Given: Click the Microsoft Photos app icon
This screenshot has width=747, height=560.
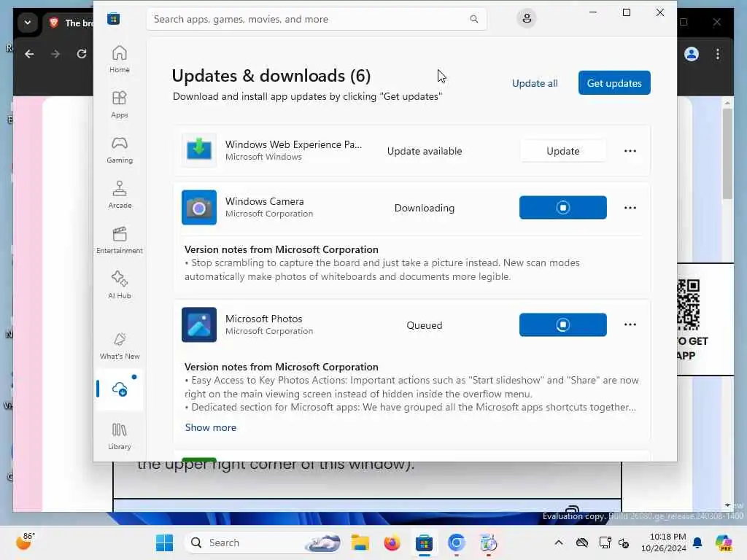Looking at the screenshot, I should [x=199, y=324].
